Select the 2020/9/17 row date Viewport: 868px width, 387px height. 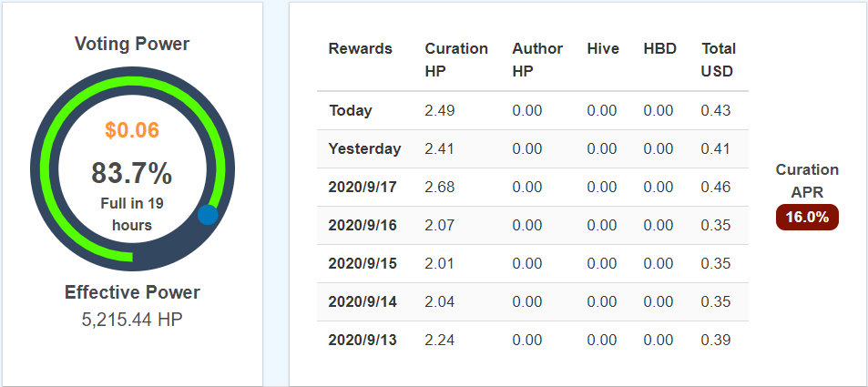(363, 187)
